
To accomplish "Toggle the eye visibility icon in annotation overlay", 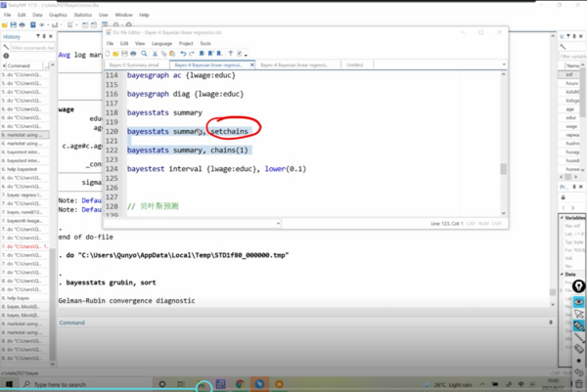I will tap(579, 301).
